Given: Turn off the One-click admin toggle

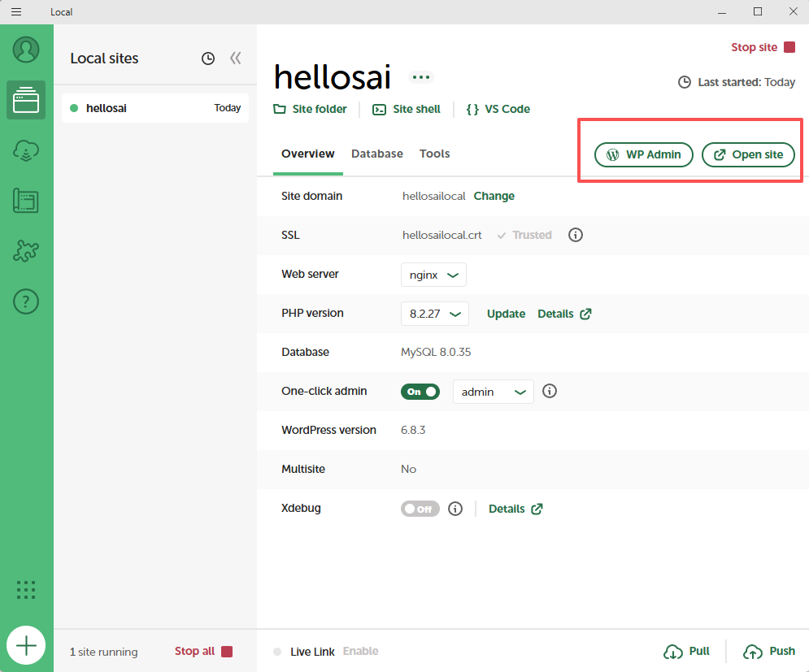Looking at the screenshot, I should [x=420, y=392].
